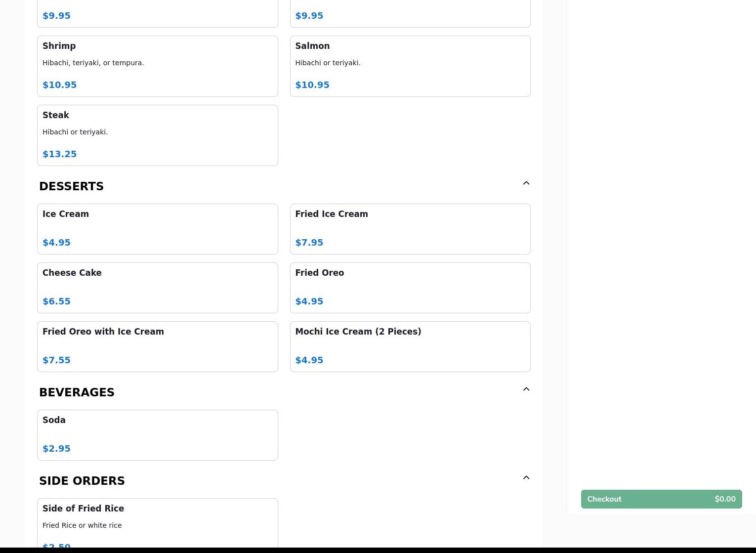Click "Fried Rice or white rice" description

point(82,525)
